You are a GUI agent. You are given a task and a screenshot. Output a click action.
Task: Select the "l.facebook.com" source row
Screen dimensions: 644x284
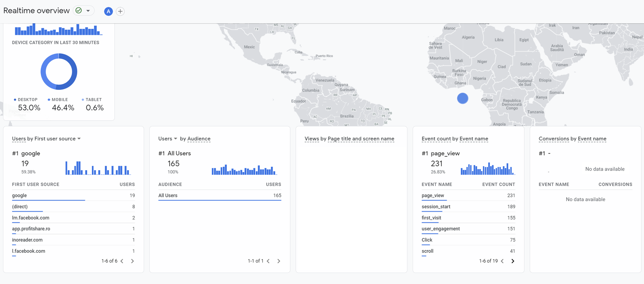73,251
